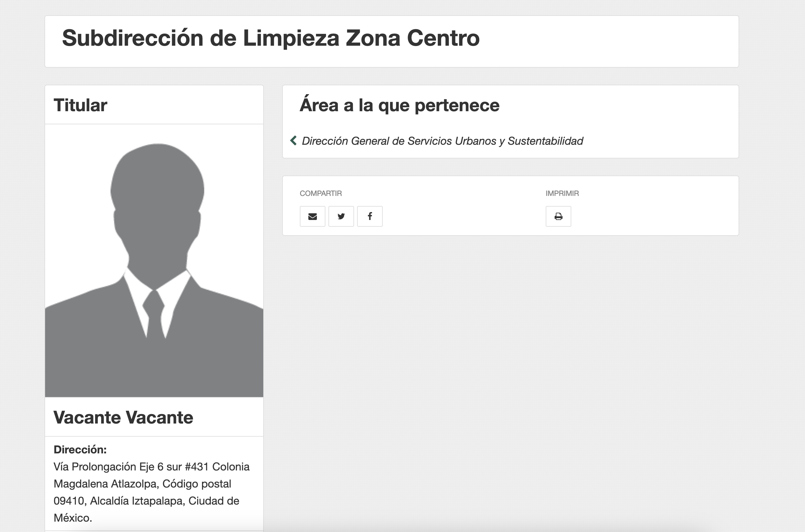The height and width of the screenshot is (532, 805).
Task: Click the final México. address line
Action: 73,518
